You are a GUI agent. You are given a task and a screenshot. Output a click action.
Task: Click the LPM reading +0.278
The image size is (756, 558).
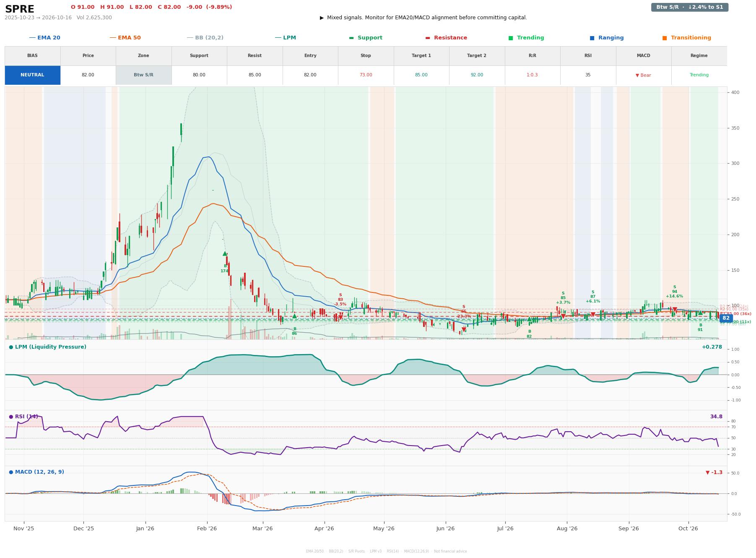click(712, 347)
